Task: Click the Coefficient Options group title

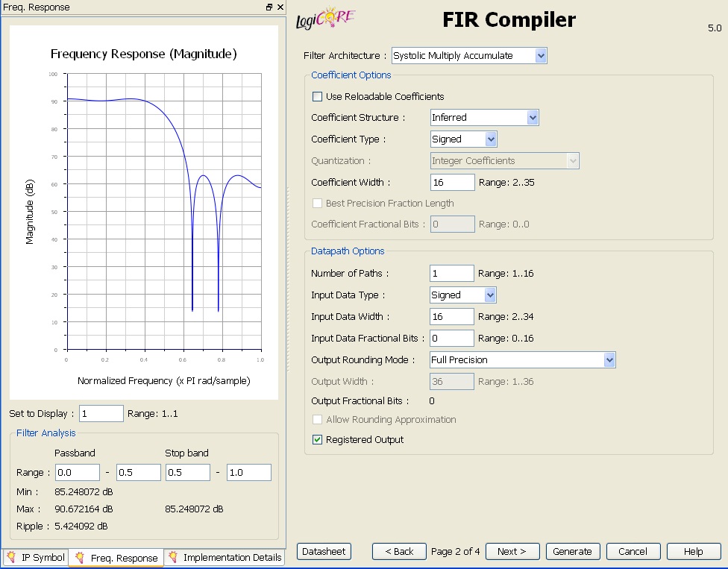Action: (x=351, y=75)
